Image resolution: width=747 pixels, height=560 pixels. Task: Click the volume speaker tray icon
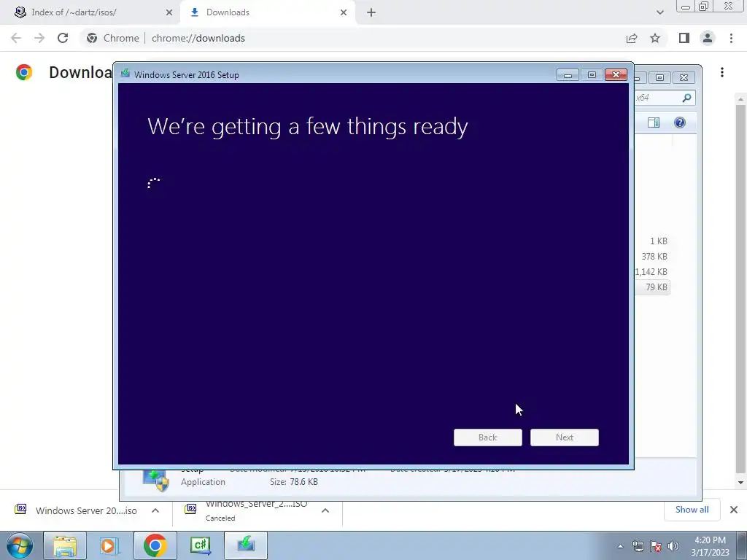coord(673,546)
